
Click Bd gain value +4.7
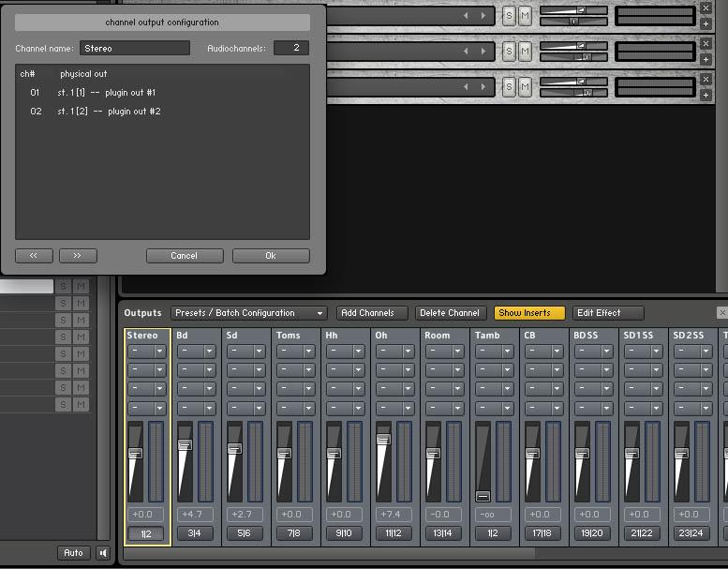coord(195,515)
